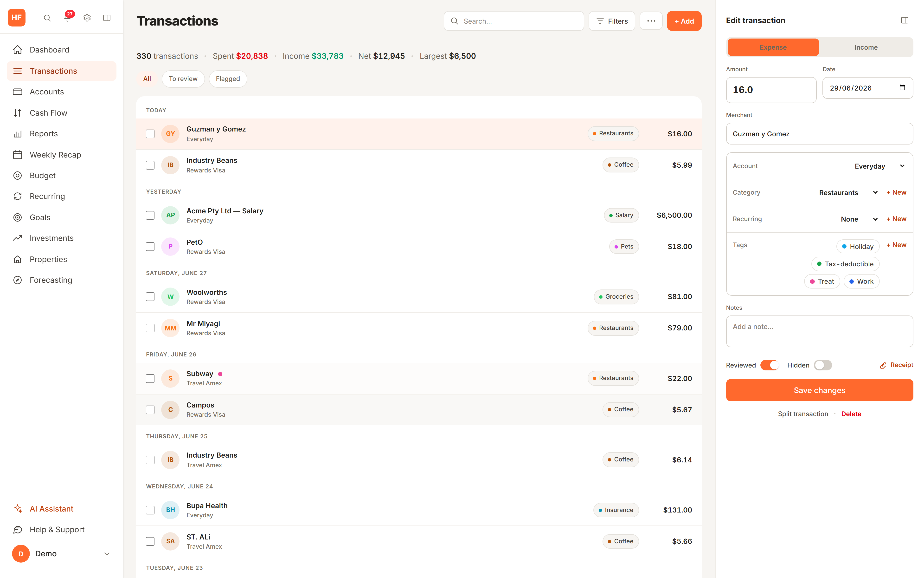Click the Goals target icon
The image size is (924, 578).
[x=18, y=217]
